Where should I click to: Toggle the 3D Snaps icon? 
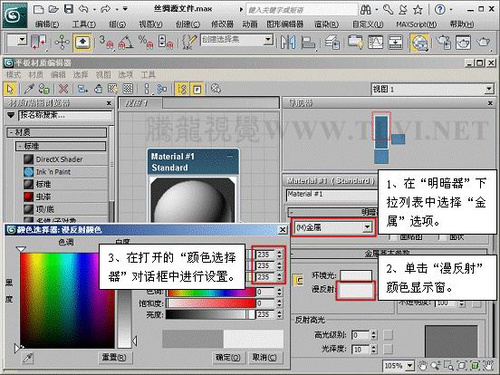(x=106, y=42)
